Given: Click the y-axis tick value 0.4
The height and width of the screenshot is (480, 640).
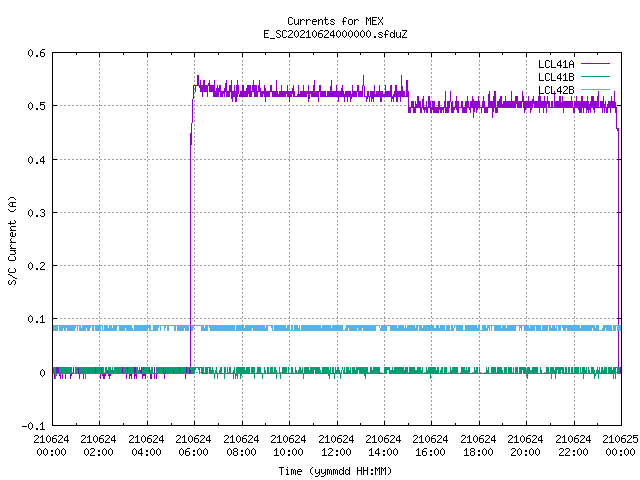Looking at the screenshot, I should [x=36, y=160].
